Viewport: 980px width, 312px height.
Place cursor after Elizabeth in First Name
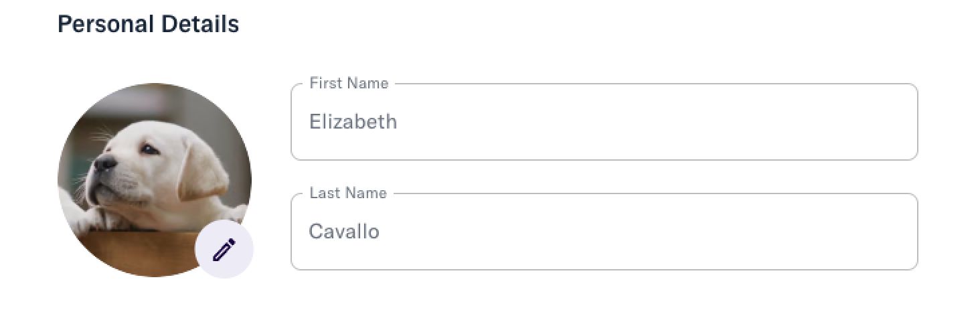pyautogui.click(x=399, y=122)
